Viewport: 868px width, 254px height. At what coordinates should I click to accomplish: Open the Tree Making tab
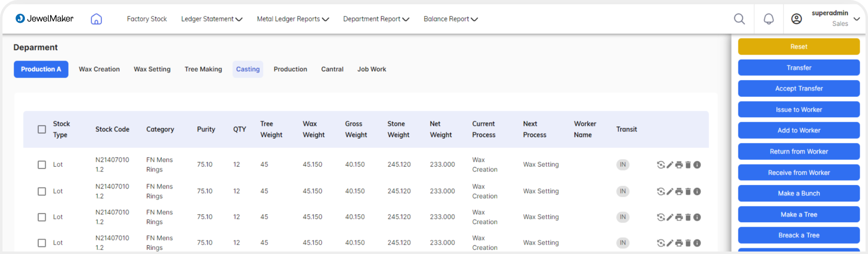point(204,69)
